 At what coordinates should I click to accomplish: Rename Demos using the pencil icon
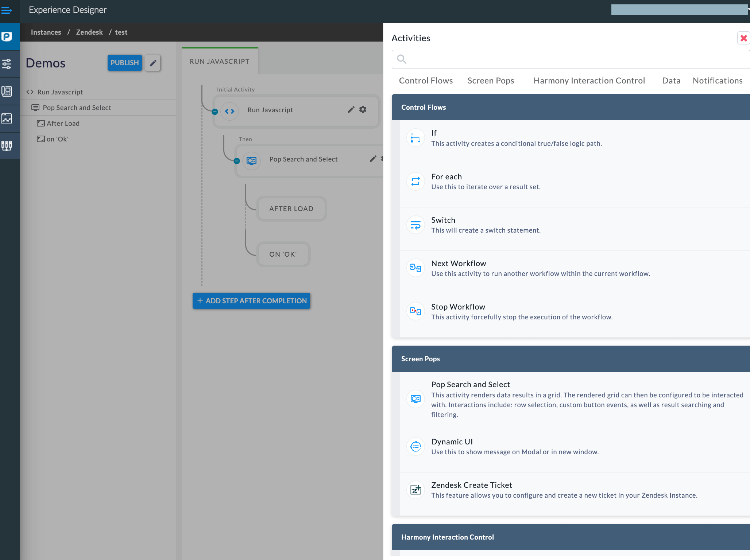pos(153,63)
